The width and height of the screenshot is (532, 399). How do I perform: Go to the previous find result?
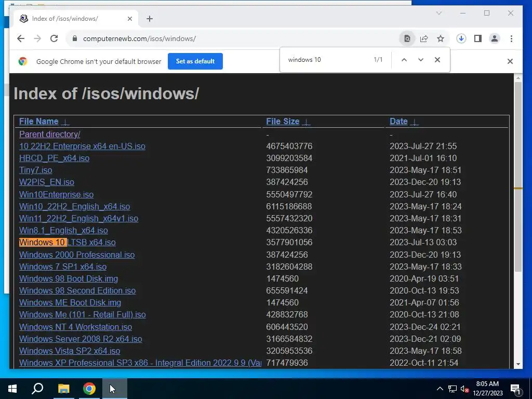tap(404, 60)
